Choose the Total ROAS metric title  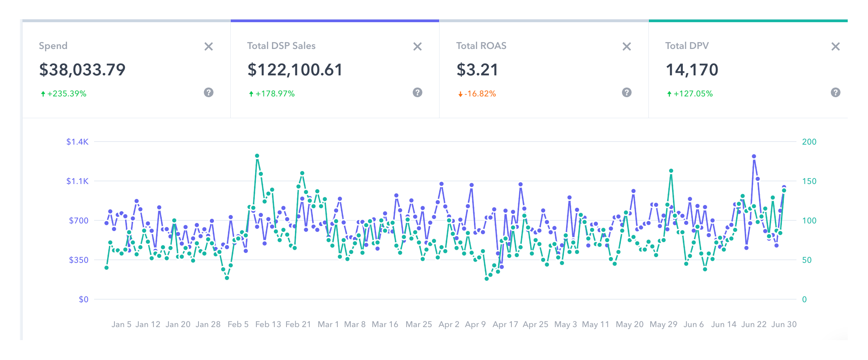[x=481, y=46]
